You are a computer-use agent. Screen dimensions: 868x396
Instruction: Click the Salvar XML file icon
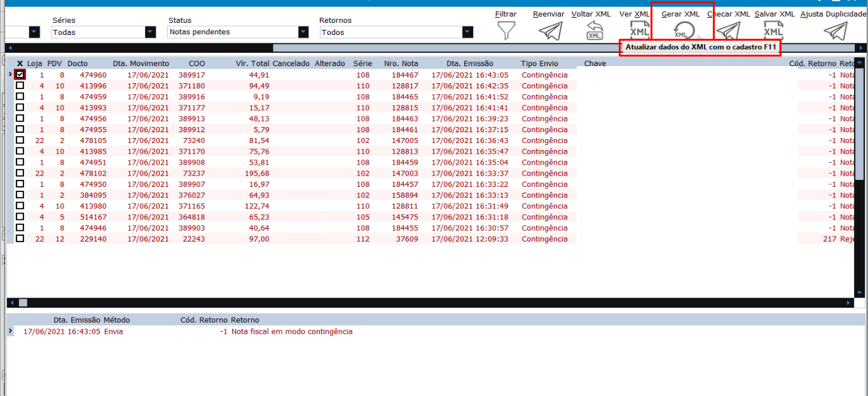coord(773,31)
